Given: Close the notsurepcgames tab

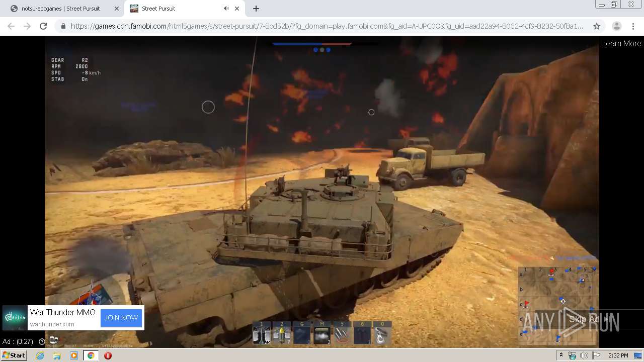Looking at the screenshot, I should point(117,9).
